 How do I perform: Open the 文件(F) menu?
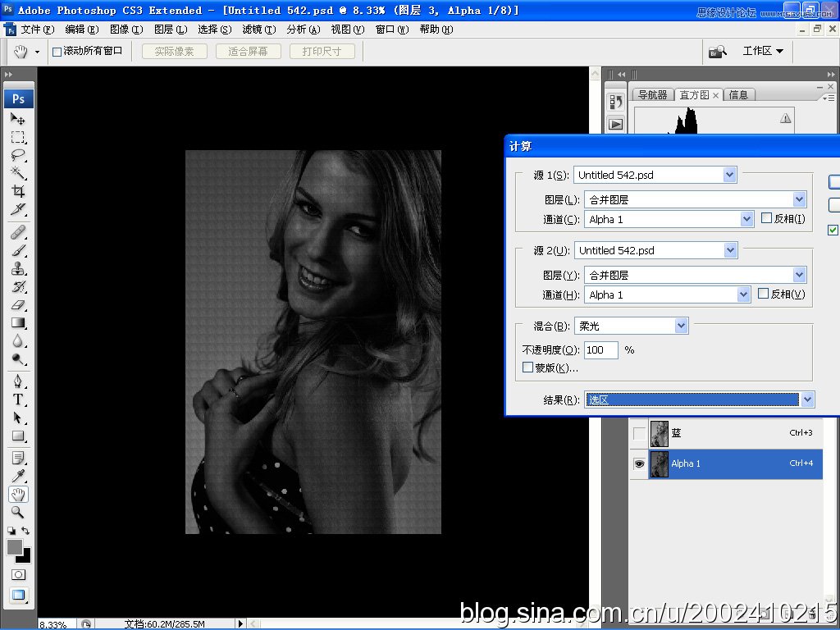38,30
